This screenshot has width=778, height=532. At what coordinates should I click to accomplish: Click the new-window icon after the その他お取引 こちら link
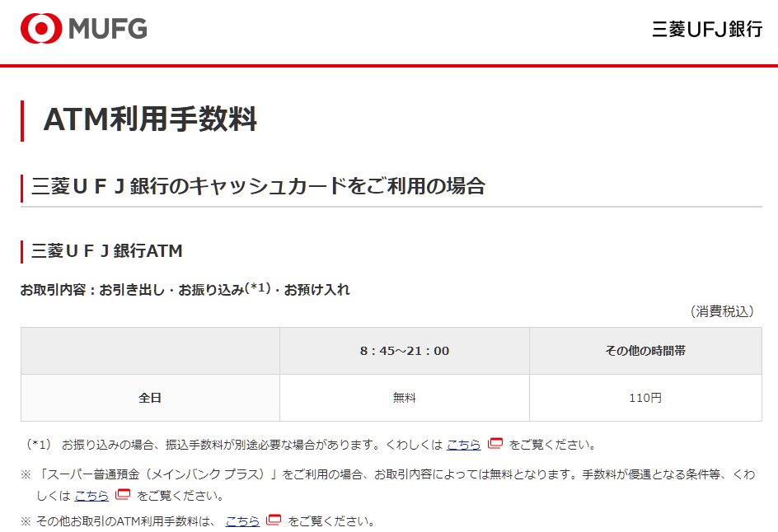click(x=274, y=520)
